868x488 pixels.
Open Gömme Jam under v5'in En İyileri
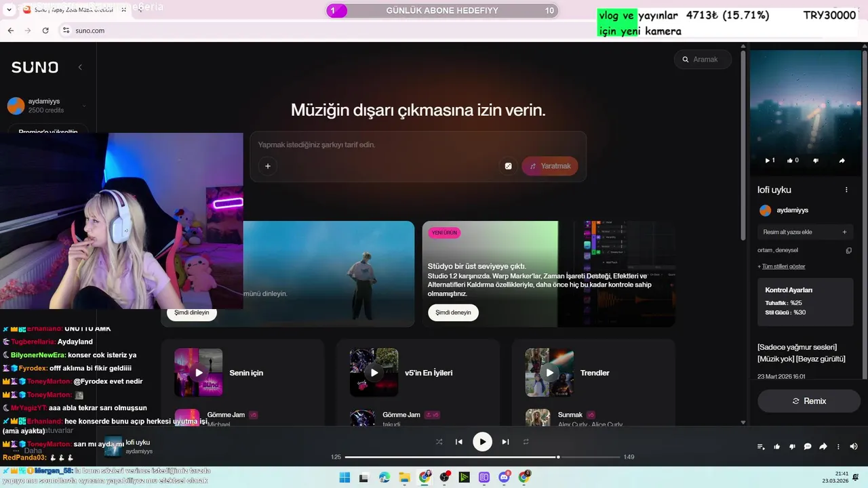(401, 415)
